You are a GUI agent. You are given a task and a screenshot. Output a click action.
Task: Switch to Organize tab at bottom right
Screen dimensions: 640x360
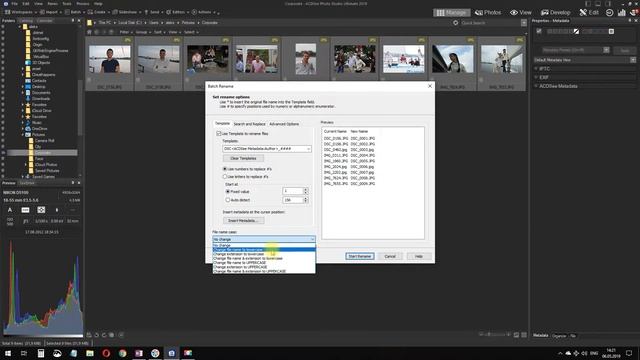559,336
